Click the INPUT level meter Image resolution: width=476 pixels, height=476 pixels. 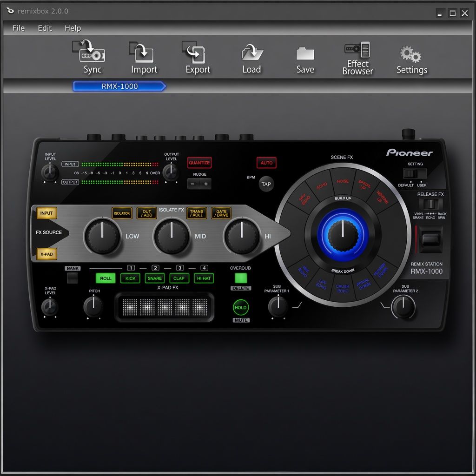(119, 164)
